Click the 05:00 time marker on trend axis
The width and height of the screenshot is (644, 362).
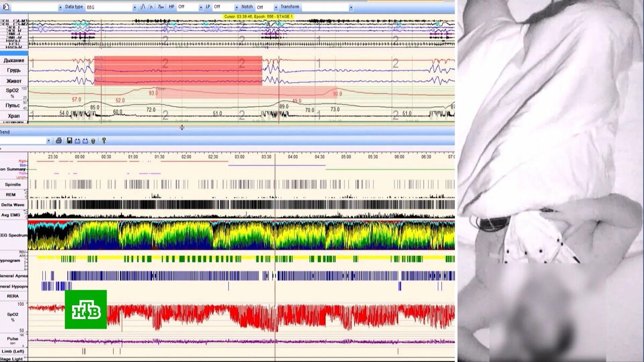point(346,157)
